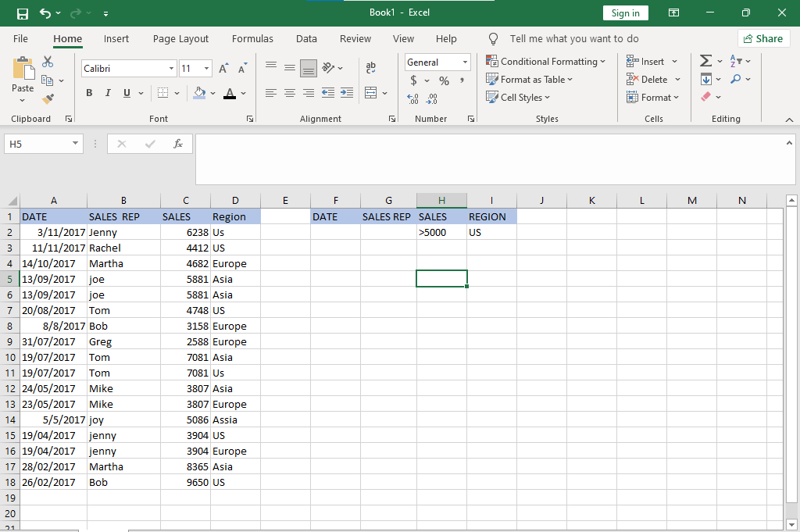Click the Cut scissors icon
Image resolution: width=800 pixels, height=532 pixels.
point(48,62)
